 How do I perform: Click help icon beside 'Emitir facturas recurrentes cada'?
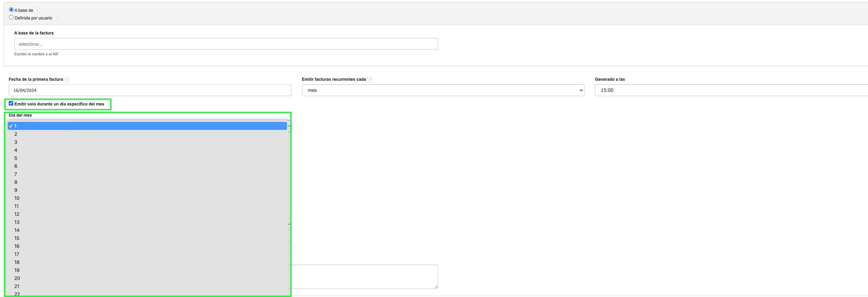point(370,80)
